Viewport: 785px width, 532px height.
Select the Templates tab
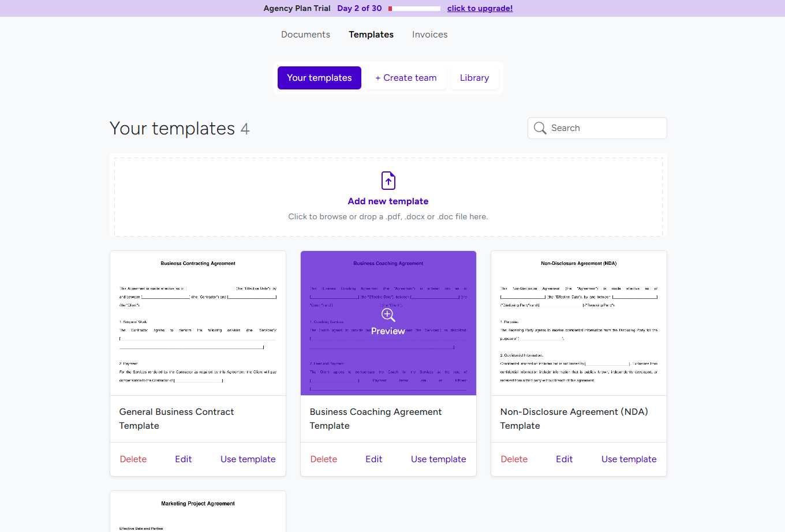(371, 35)
